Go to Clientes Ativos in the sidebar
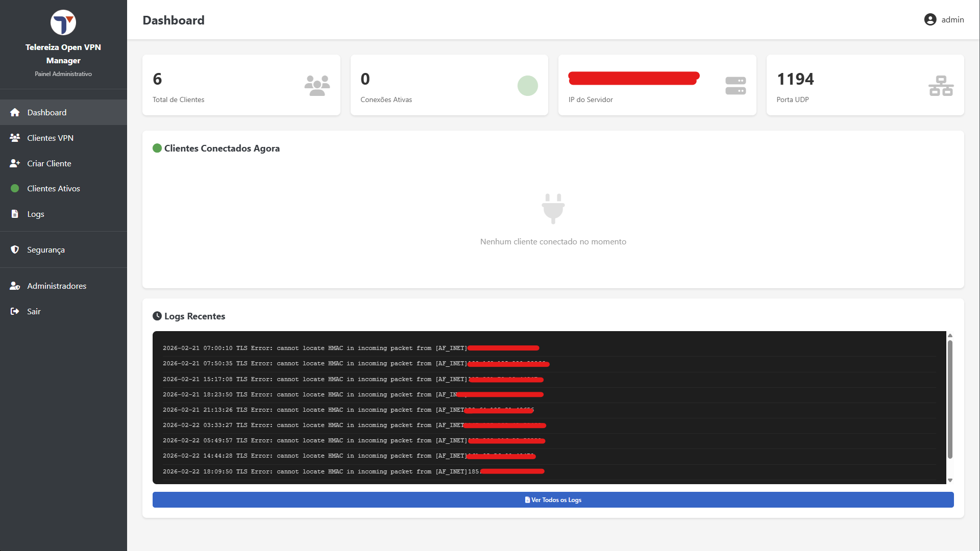The height and width of the screenshot is (551, 980). click(53, 188)
